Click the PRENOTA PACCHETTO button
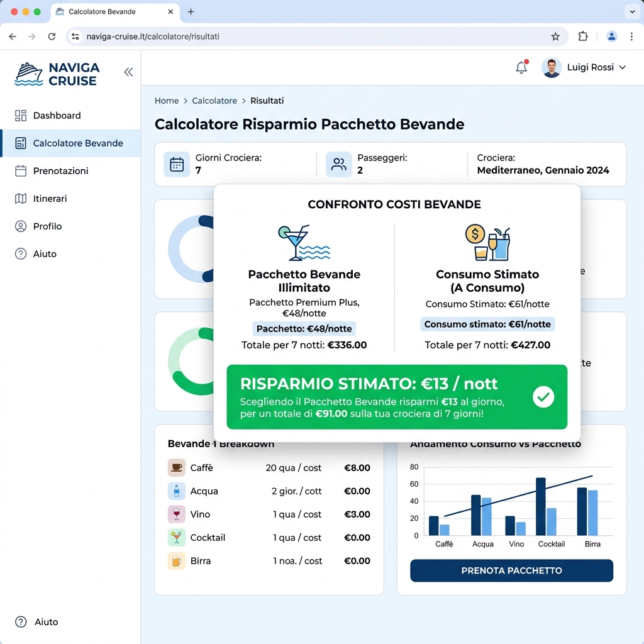The width and height of the screenshot is (644, 644). (x=511, y=570)
